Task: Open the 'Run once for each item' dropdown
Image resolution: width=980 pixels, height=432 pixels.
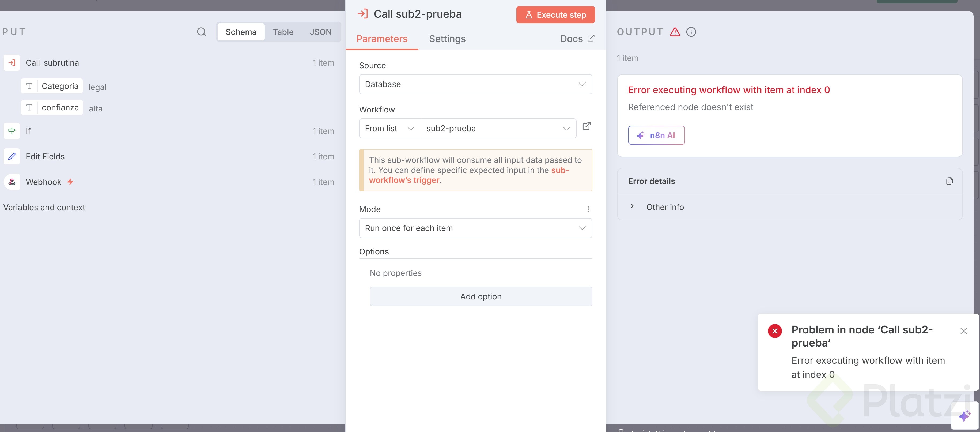Action: coord(475,228)
